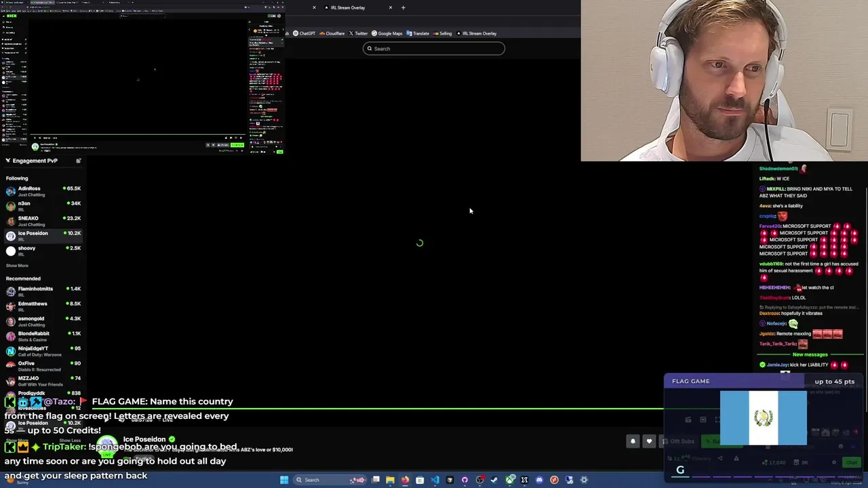Open the Twitter bookmark
The width and height of the screenshot is (868, 488).
tap(358, 33)
